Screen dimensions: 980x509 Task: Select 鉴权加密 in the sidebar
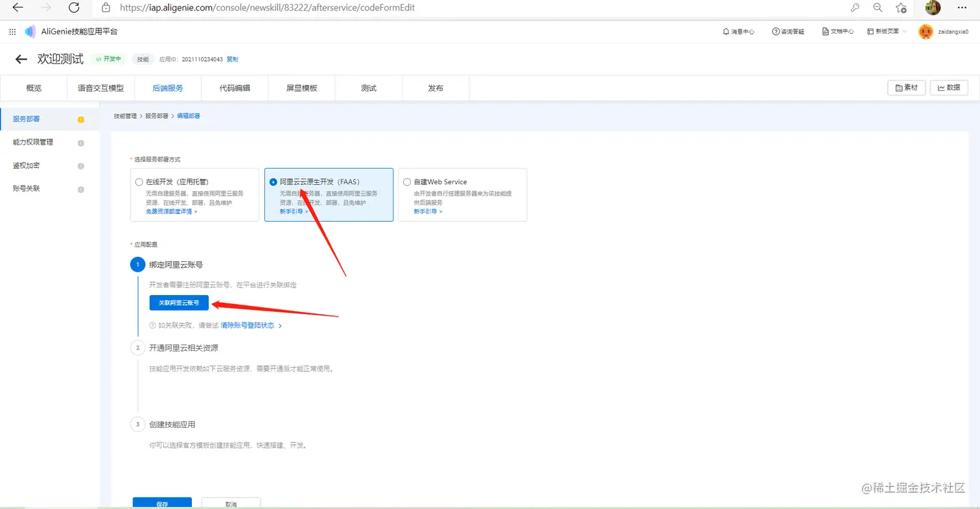(49, 166)
